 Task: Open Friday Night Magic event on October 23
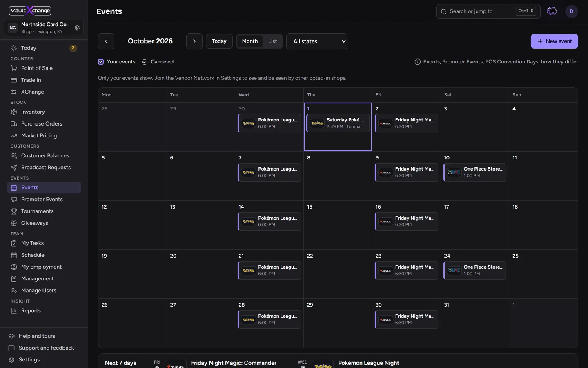[x=406, y=270]
